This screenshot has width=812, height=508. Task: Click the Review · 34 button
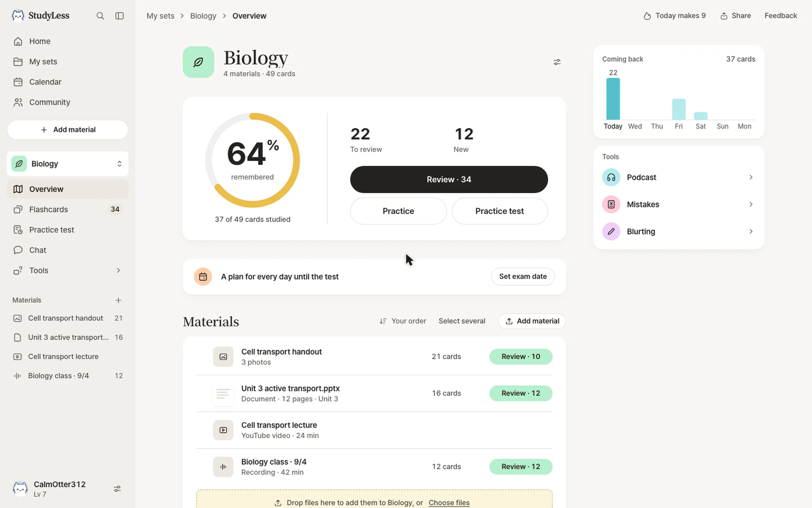(449, 180)
